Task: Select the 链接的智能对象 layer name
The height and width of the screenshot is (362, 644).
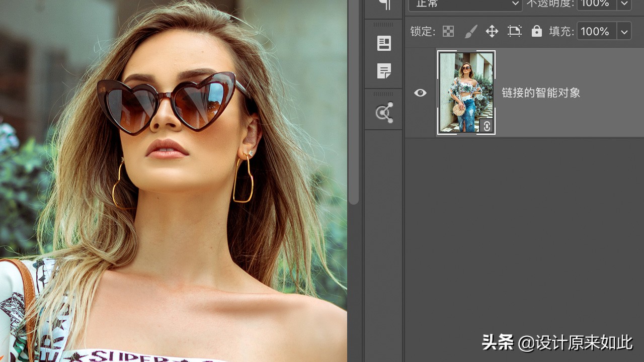Action: tap(541, 93)
